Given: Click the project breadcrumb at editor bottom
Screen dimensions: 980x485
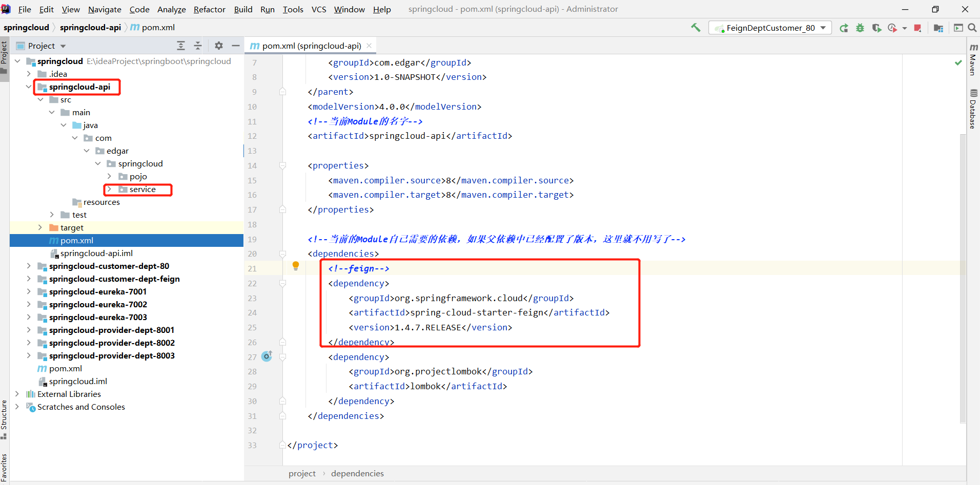Looking at the screenshot, I should click(302, 474).
